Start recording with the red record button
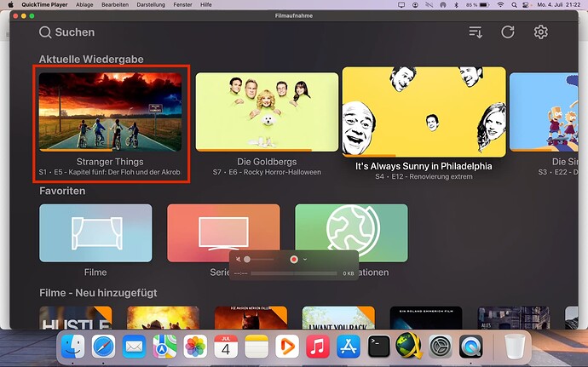The width and height of the screenshot is (588, 367). (294, 260)
